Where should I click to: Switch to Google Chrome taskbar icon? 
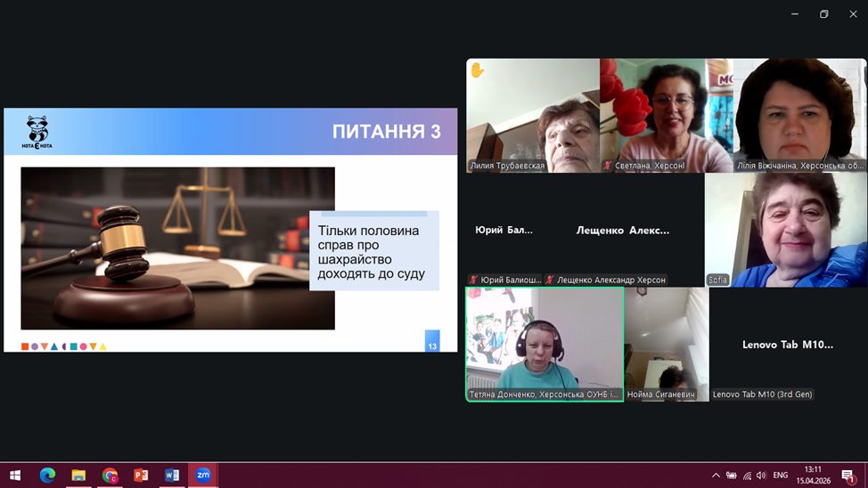point(110,475)
